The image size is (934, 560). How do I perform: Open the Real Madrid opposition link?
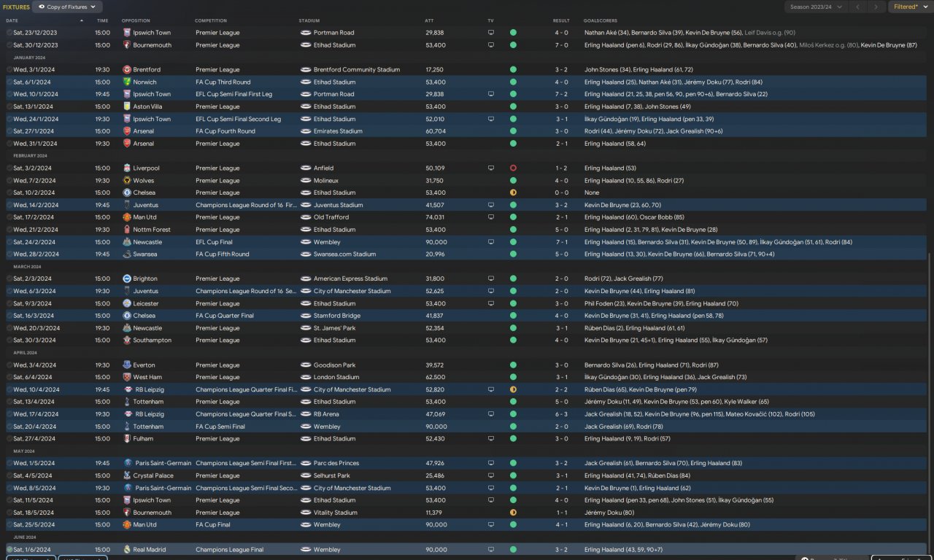151,550
